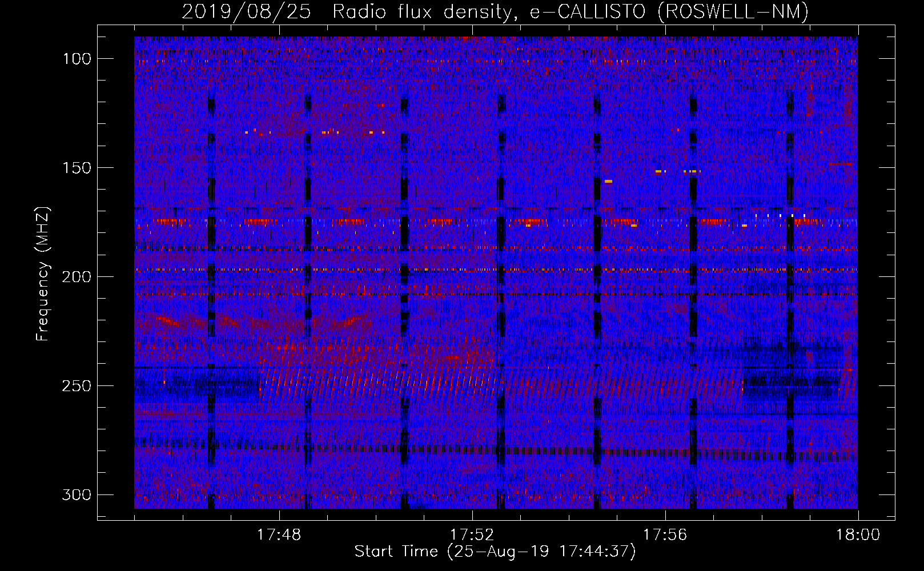Click the 150 frequency tick label
924x571 pixels.
coord(77,168)
